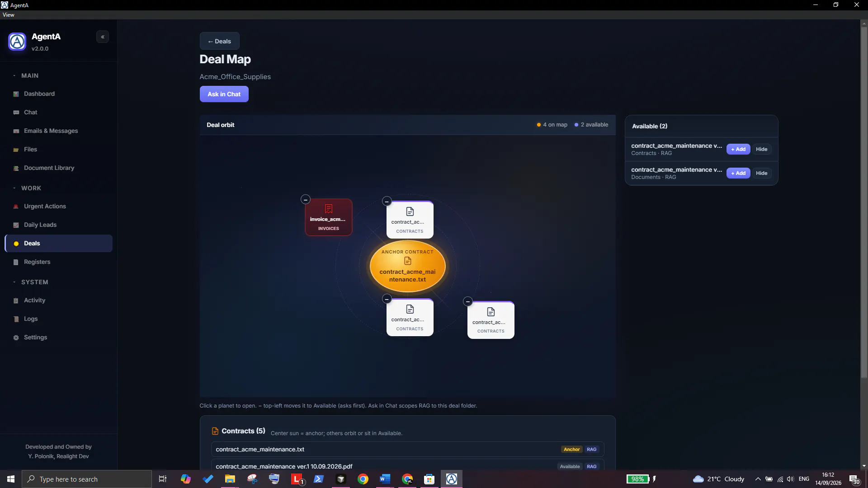Open Registers in the sidebar
Image resolution: width=868 pixels, height=488 pixels.
(x=58, y=262)
